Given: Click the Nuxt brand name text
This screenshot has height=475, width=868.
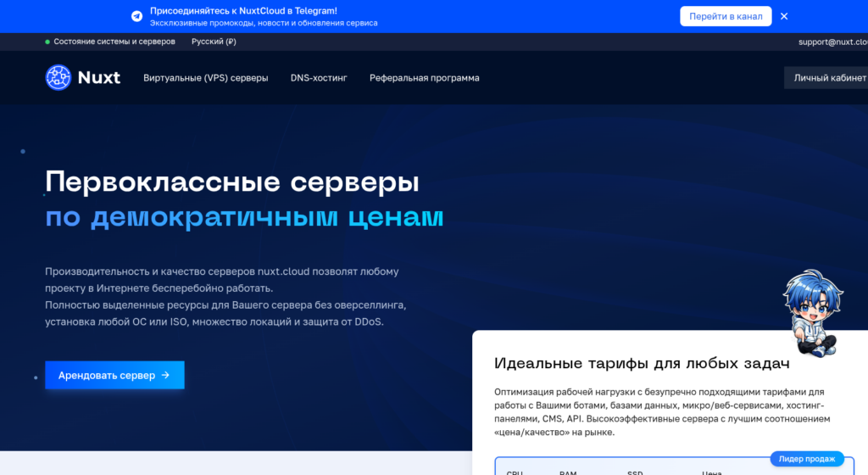Looking at the screenshot, I should pyautogui.click(x=99, y=77).
